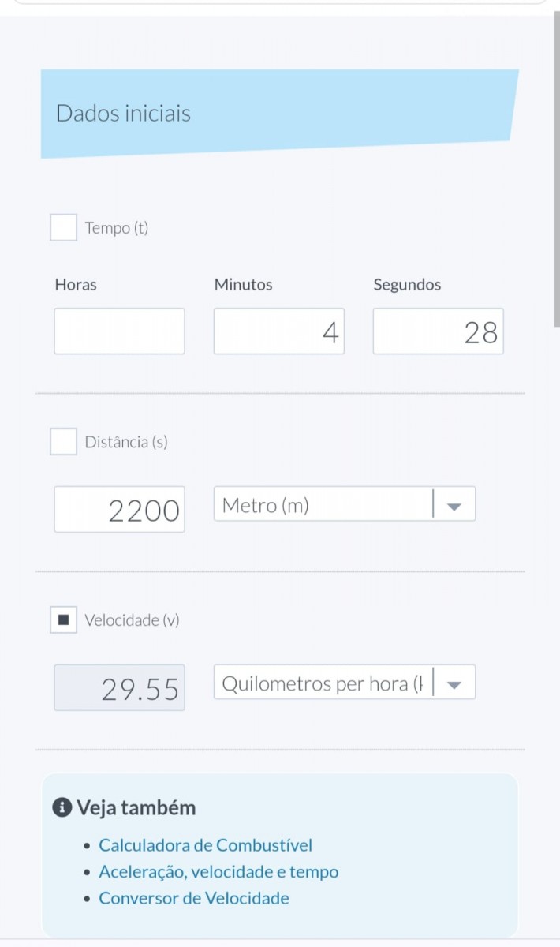This screenshot has width=560, height=947.
Task: Click the Minutos field showing 4
Action: (x=279, y=331)
